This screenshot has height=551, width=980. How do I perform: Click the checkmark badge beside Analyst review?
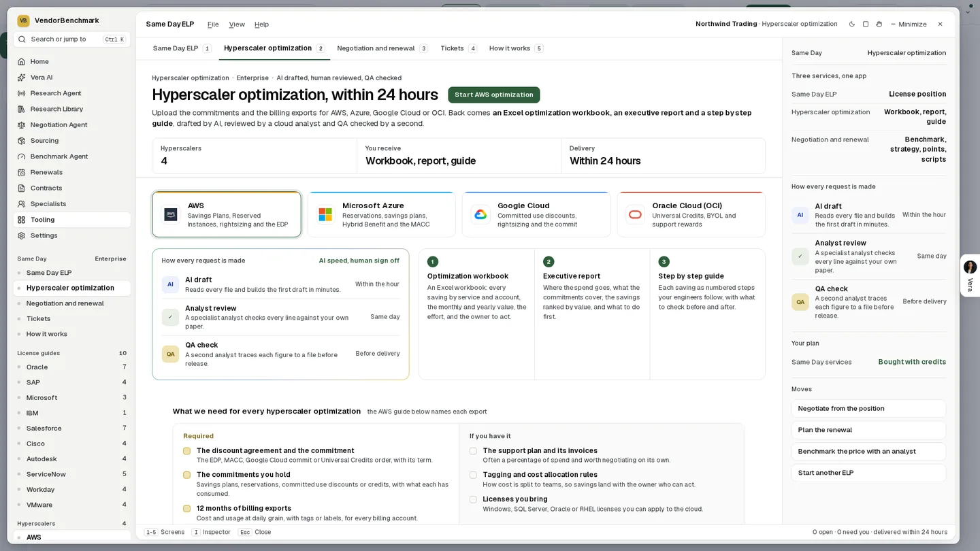(170, 317)
